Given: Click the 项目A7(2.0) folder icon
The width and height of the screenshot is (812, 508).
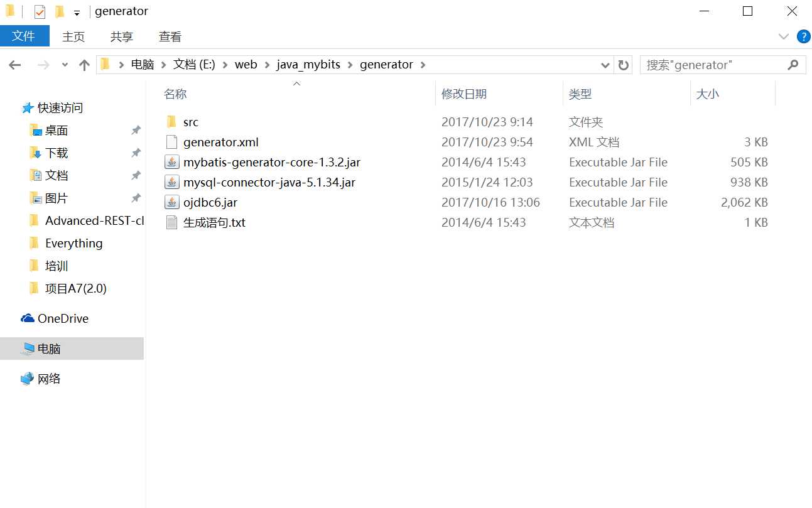Looking at the screenshot, I should [35, 288].
